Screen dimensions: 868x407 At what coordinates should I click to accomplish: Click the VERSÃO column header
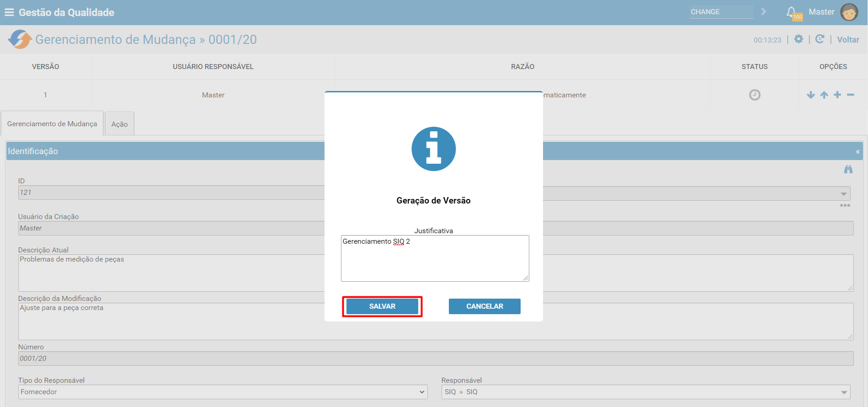(46, 67)
